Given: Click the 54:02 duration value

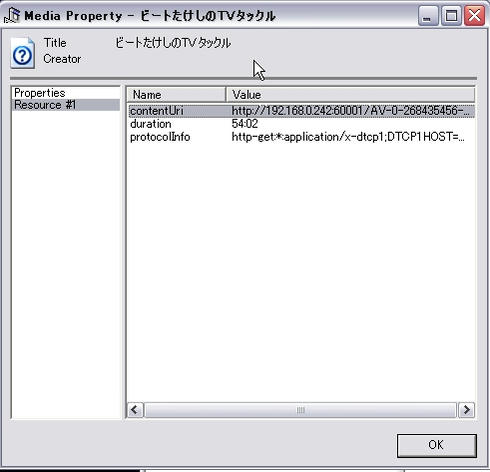Looking at the screenshot, I should pos(245,124).
